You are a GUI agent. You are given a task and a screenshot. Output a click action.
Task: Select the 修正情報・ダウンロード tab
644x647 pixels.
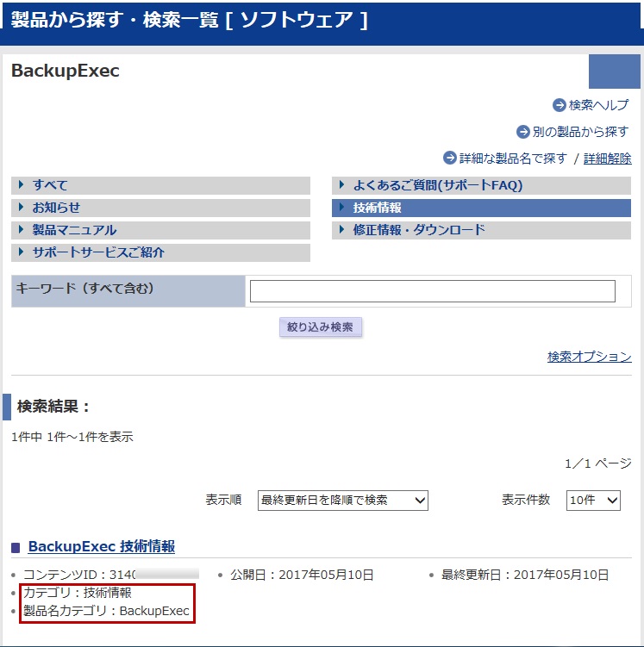[x=481, y=230]
